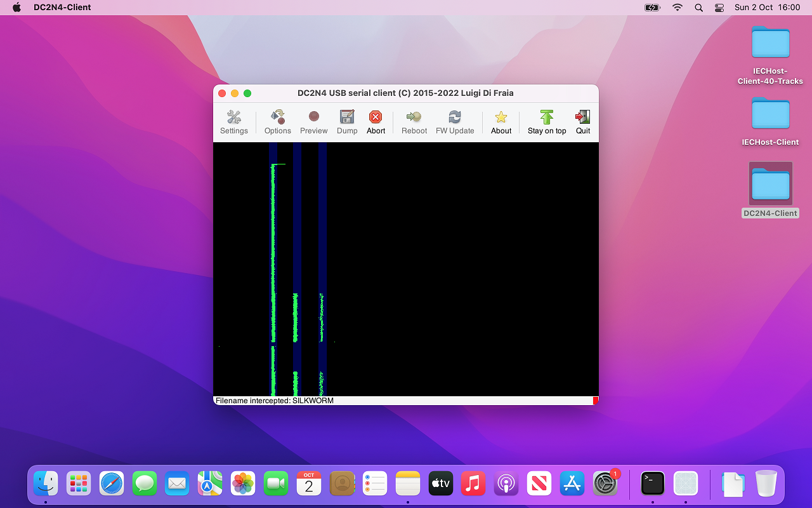The height and width of the screenshot is (508, 812).
Task: Open Calendar from the Dock
Action: [x=309, y=484]
